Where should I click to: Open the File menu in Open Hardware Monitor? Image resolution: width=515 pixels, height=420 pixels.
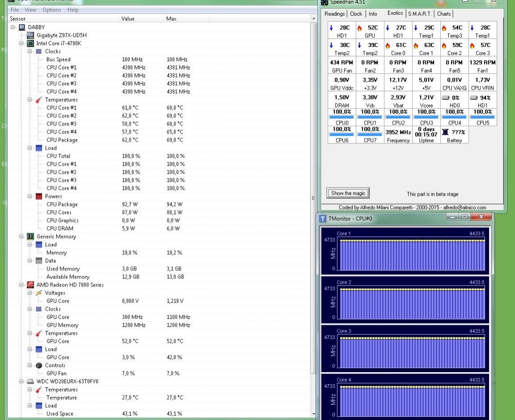coord(14,10)
